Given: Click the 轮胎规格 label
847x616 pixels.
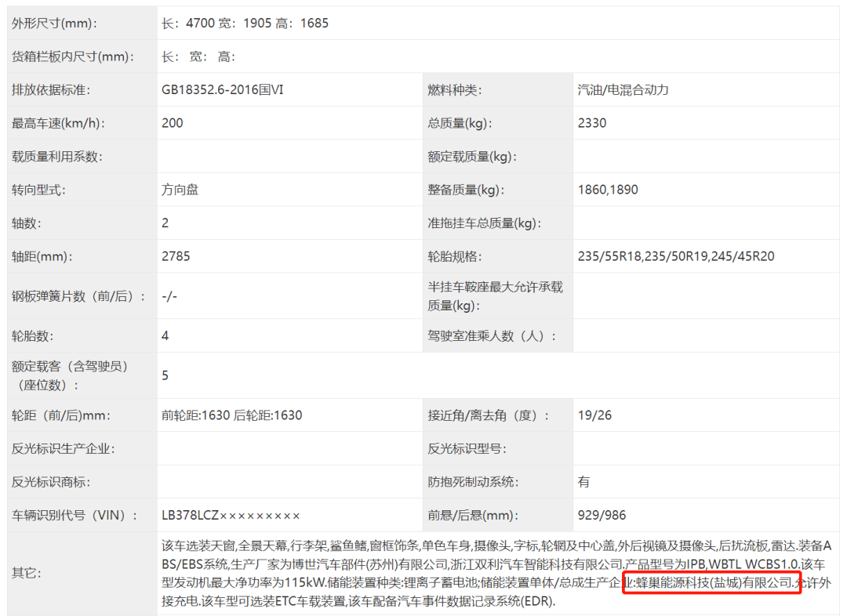Looking at the screenshot, I should click(454, 257).
